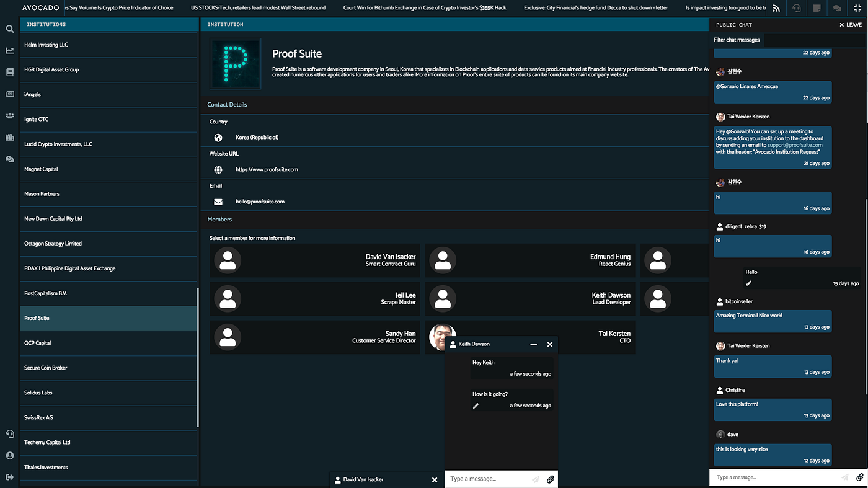Attach a file in the public chat
The height and width of the screenshot is (488, 868).
860,477
